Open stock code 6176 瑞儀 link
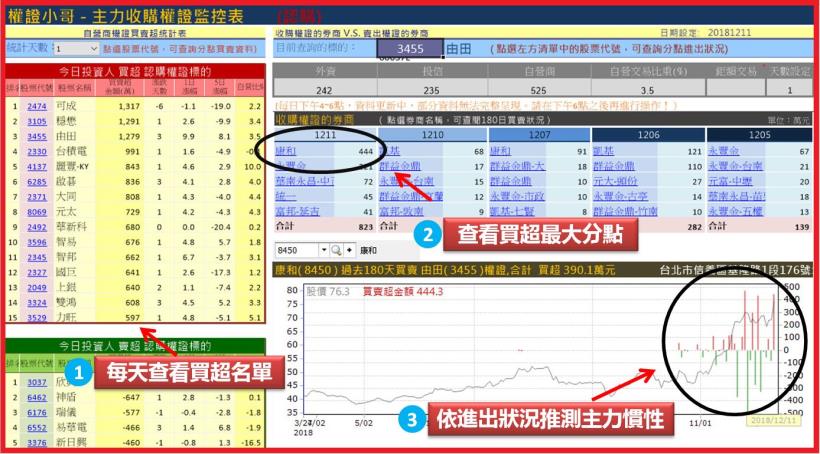 point(37,413)
